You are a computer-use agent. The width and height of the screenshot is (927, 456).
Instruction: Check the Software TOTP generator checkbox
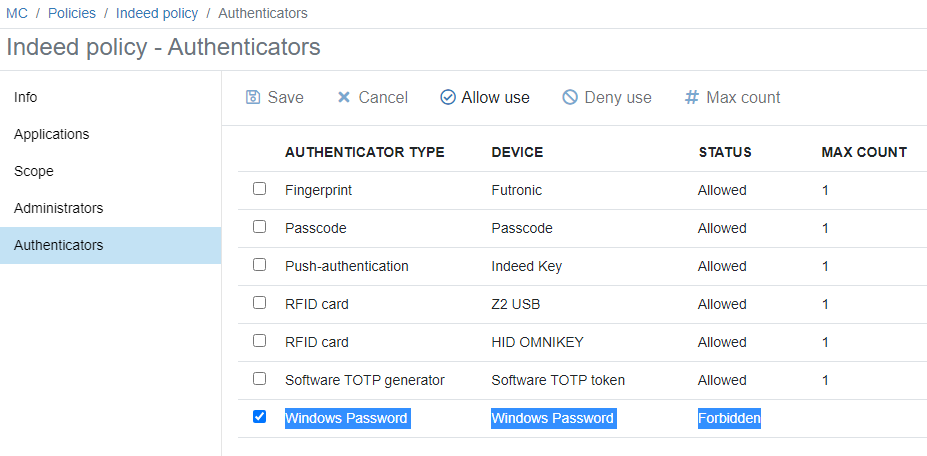point(260,379)
